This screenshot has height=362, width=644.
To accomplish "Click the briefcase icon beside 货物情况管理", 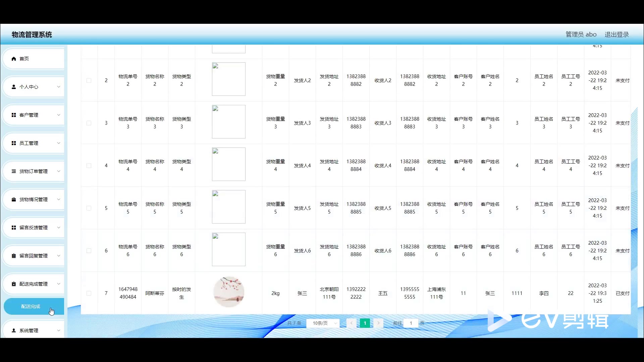I will pos(14,199).
